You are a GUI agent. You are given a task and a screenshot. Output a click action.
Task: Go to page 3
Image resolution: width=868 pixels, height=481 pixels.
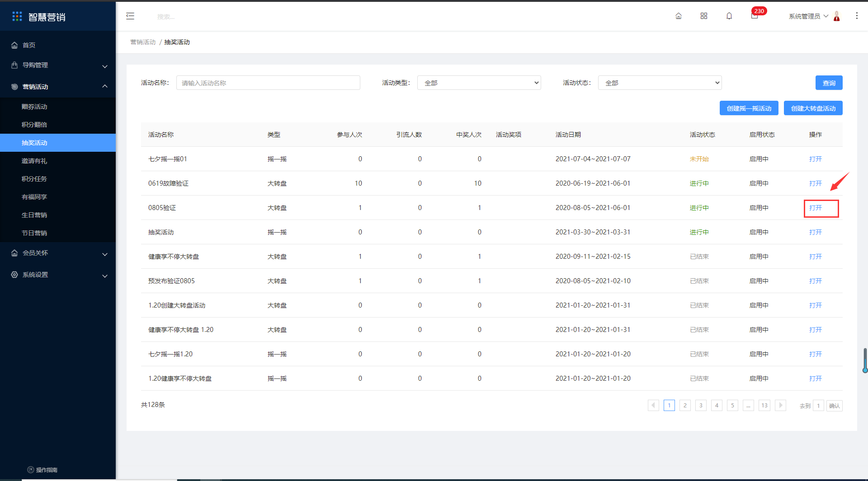coord(701,405)
